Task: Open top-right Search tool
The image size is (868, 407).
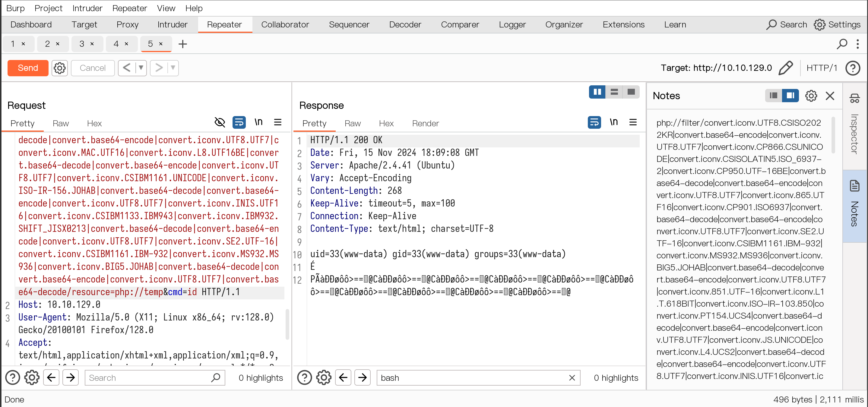Action: 787,25
